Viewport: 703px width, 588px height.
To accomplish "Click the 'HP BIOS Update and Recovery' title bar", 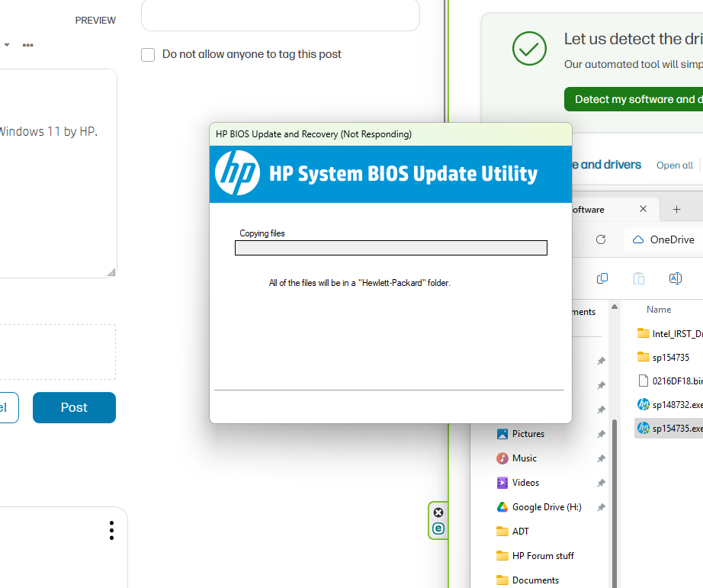I will click(x=390, y=134).
